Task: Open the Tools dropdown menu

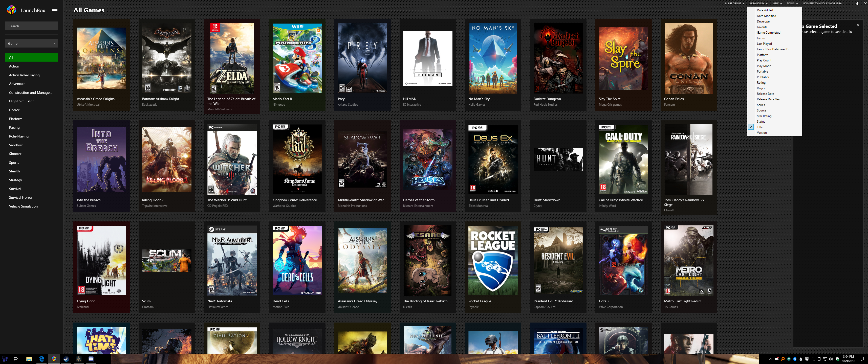Action: (792, 3)
